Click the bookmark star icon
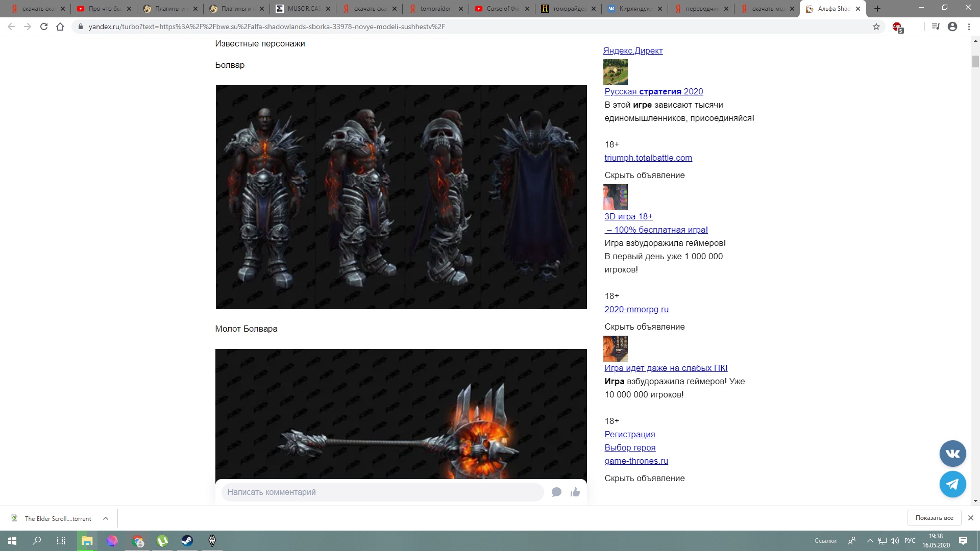The height and width of the screenshot is (551, 980). (876, 27)
